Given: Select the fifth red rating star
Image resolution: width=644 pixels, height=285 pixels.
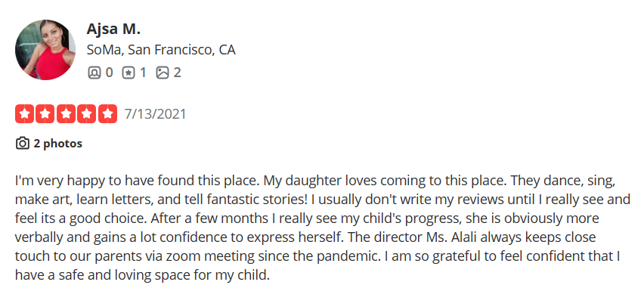Looking at the screenshot, I should tap(107, 113).
